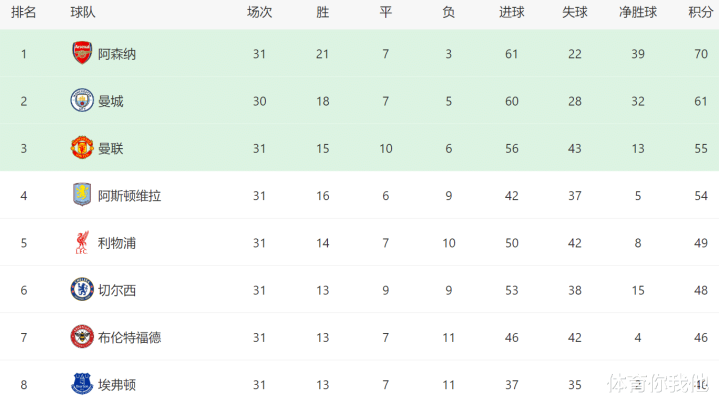Click the Aston Villa club crest
Viewport: 719px width, 406px height.
click(82, 195)
